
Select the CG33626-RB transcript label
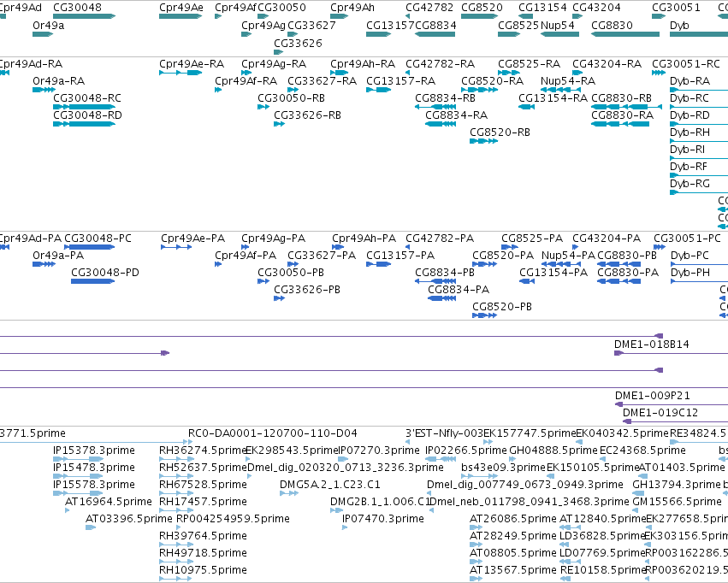[307, 115]
